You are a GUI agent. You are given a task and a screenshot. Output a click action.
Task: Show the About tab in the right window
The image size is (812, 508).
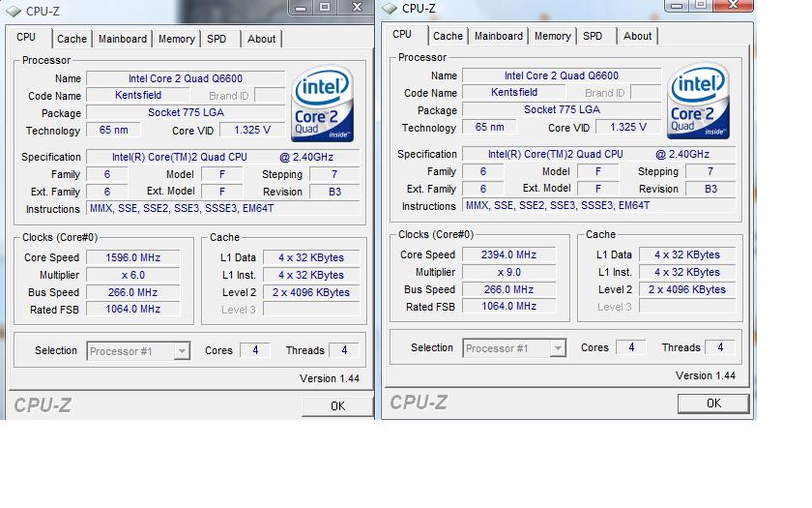pos(637,36)
